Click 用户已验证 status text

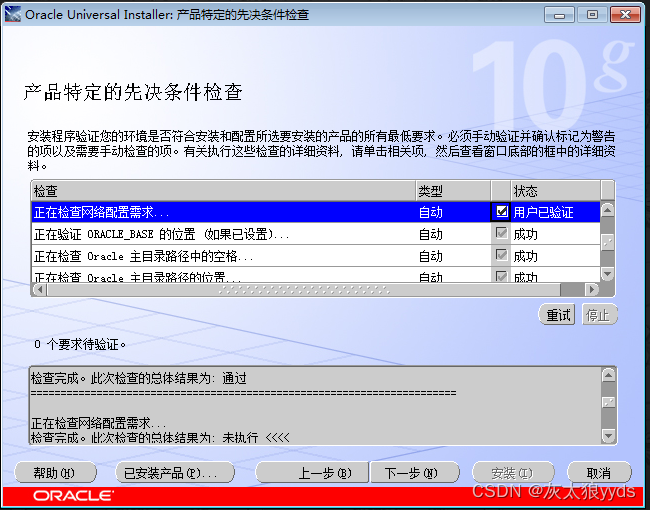[543, 213]
